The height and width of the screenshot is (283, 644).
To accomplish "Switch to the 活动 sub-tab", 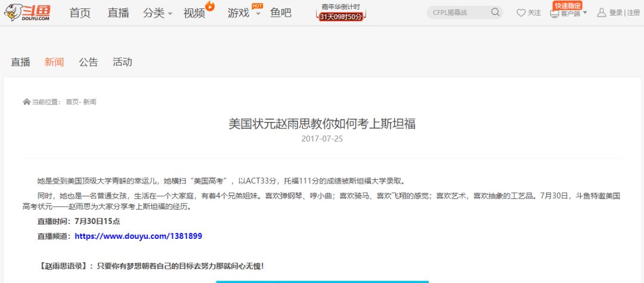I will tap(122, 62).
